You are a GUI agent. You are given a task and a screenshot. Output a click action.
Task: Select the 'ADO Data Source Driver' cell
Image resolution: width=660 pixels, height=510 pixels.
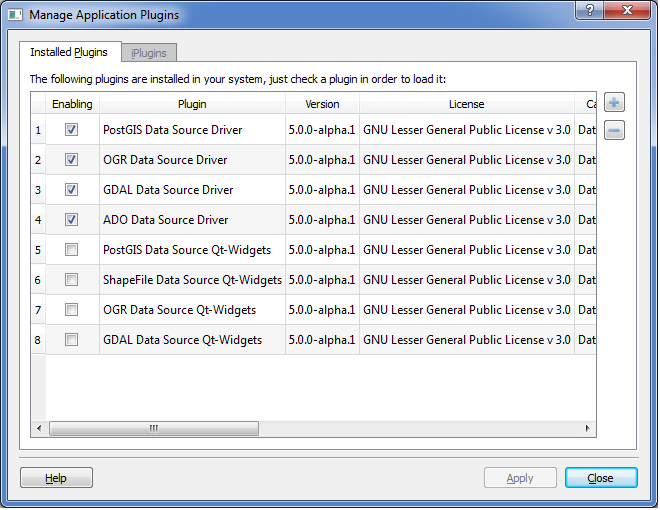[193, 220]
